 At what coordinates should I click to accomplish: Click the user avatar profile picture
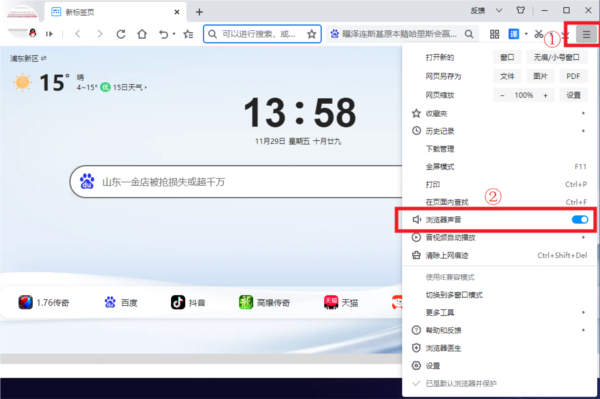pos(22,21)
